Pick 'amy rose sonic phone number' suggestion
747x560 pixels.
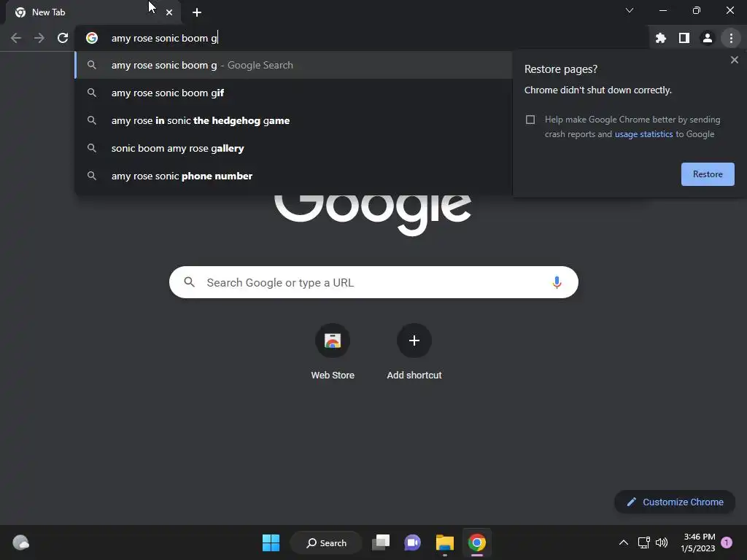point(293,176)
